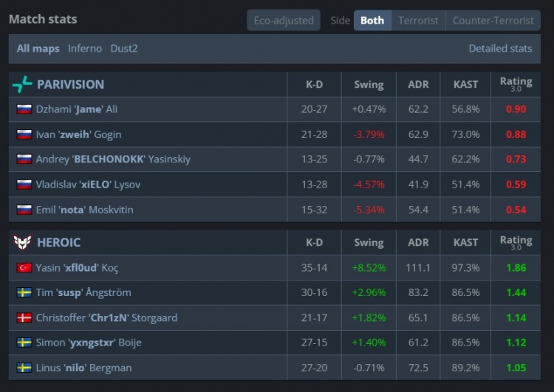Open player profile for Ivan 'zweih' Gogin

(x=78, y=134)
